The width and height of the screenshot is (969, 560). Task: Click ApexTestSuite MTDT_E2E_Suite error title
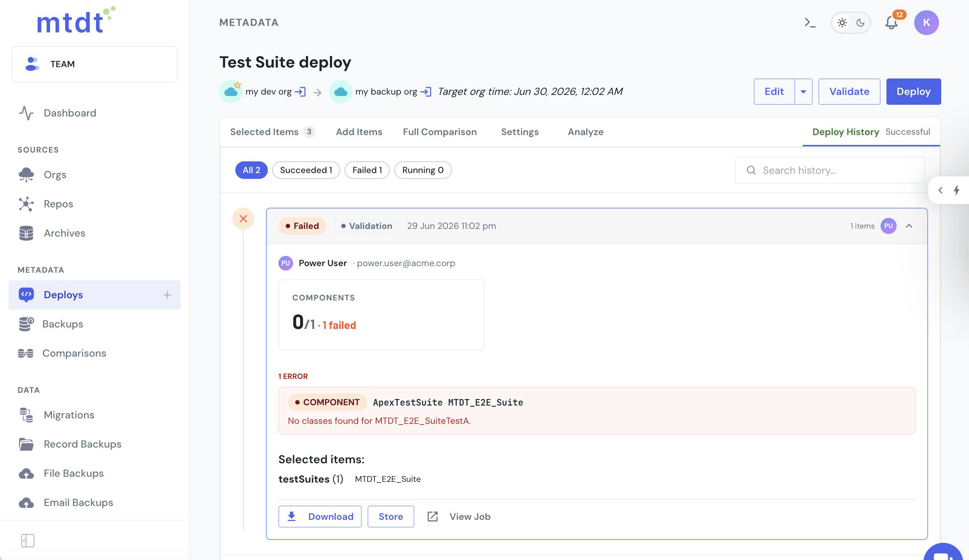[448, 403]
